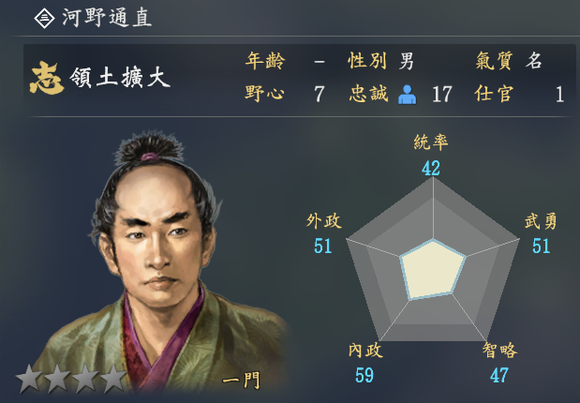Viewport: 580px width, 403px height.
Task: Click the fourth rank star
Action: 113,379
